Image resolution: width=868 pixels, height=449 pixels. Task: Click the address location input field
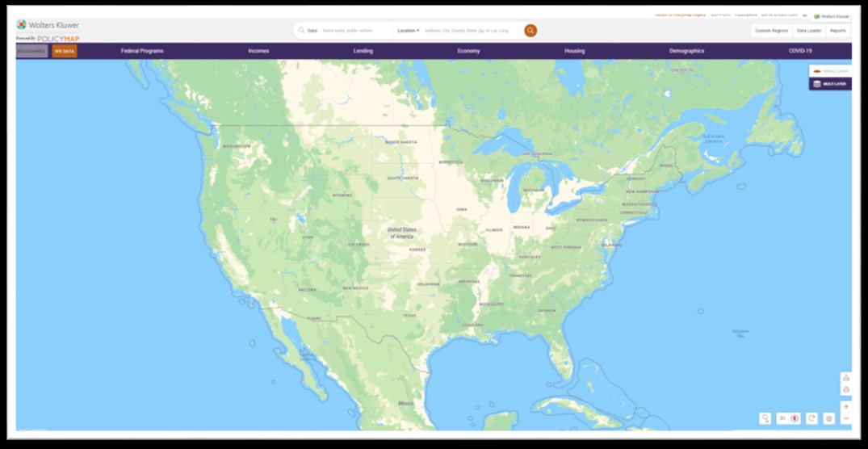[472, 31]
